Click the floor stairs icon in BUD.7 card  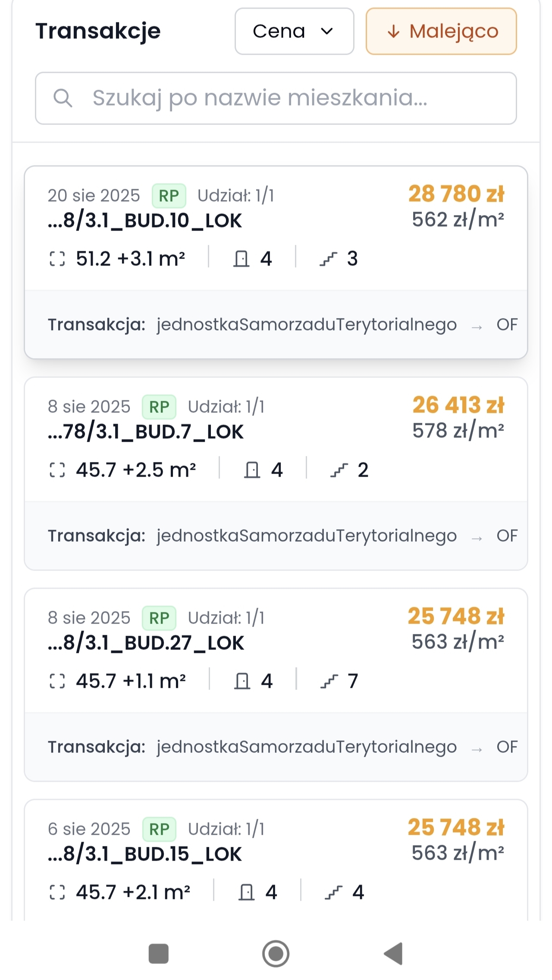click(x=339, y=470)
